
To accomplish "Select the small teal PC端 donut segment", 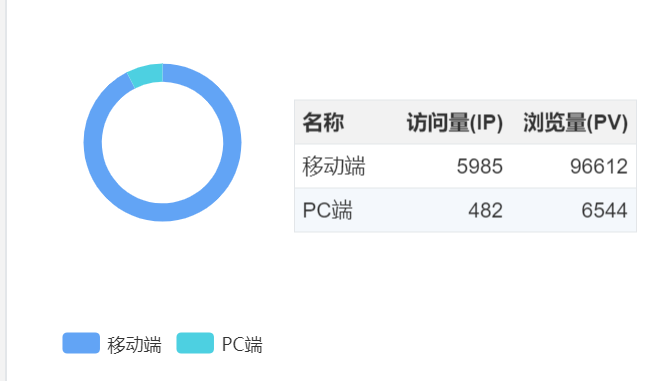I will tap(146, 74).
